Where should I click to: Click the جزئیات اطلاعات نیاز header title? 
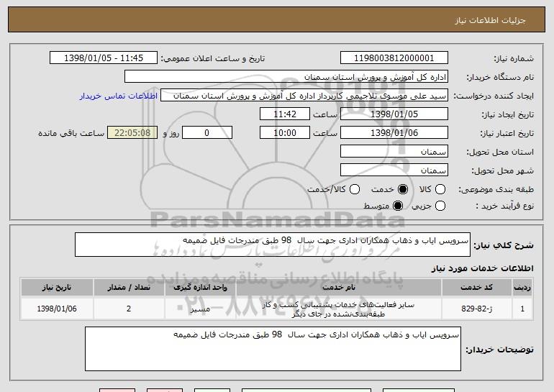(490, 20)
